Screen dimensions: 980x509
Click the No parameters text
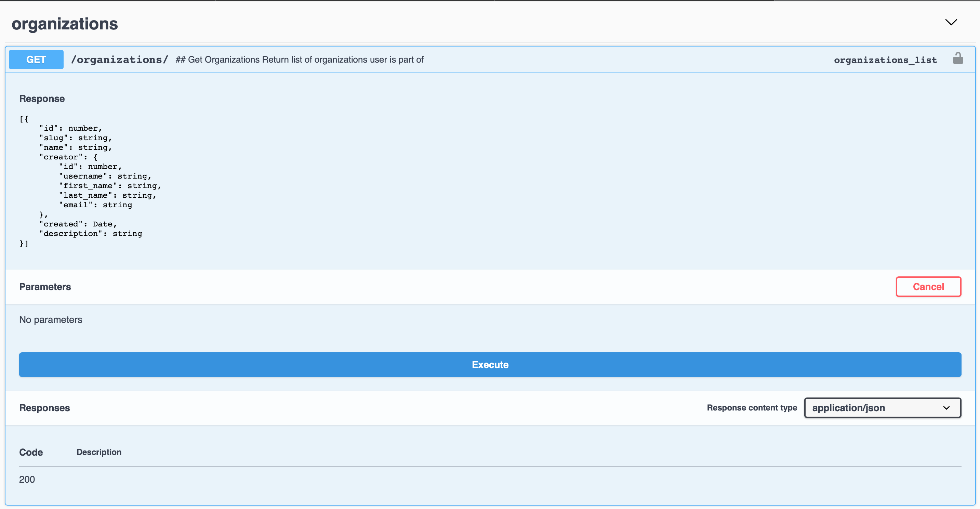51,320
